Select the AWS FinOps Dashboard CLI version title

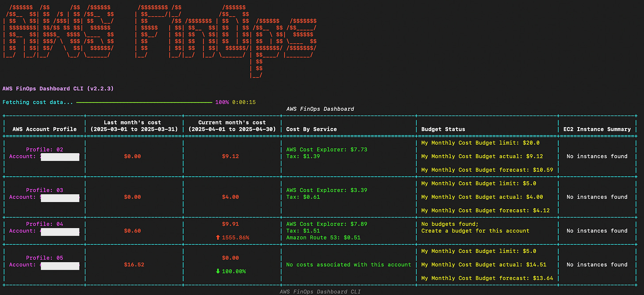click(57, 88)
